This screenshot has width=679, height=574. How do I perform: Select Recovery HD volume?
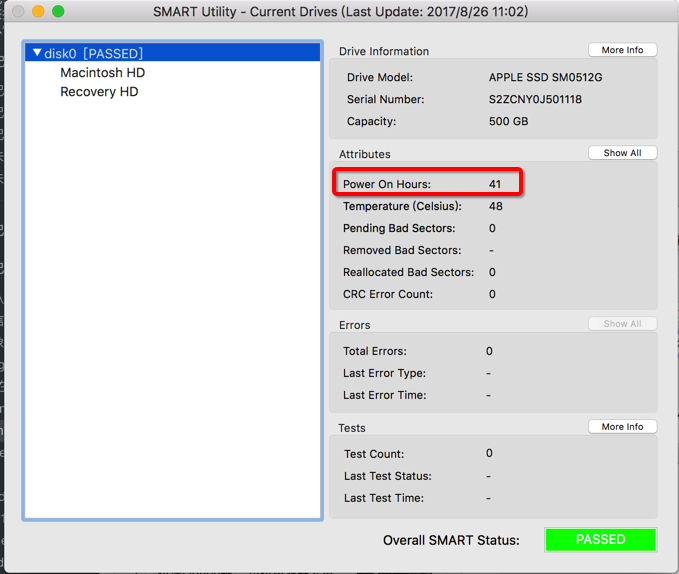[99, 92]
